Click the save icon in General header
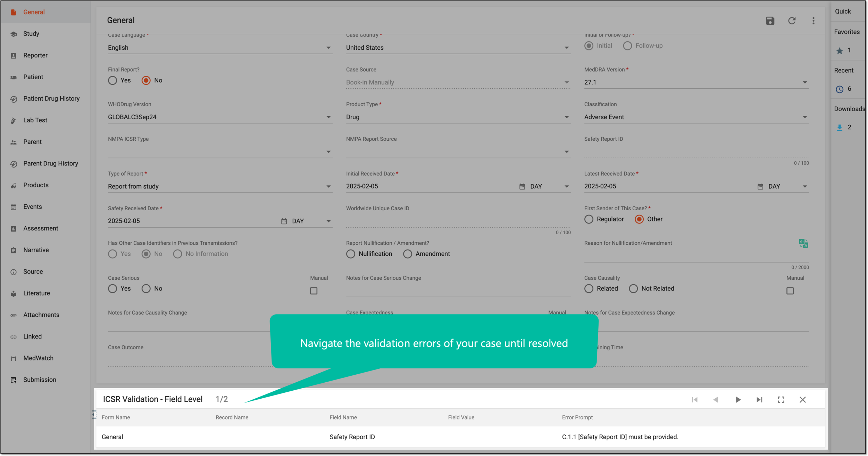Image resolution: width=868 pixels, height=456 pixels. 770,21
